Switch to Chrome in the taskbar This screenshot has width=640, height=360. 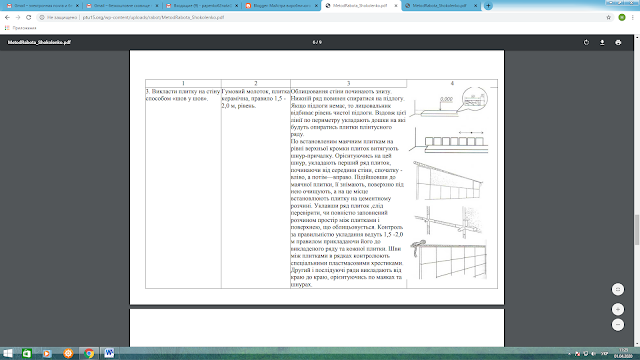[89, 353]
